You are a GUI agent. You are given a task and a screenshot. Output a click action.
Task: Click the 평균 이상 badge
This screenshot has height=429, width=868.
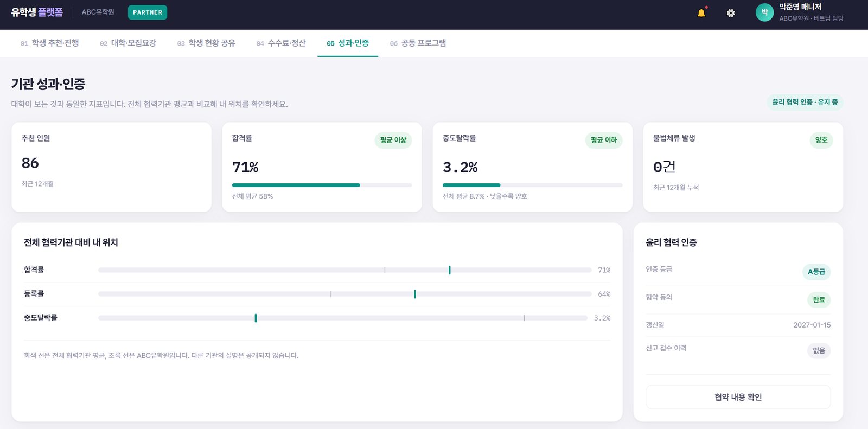point(393,140)
